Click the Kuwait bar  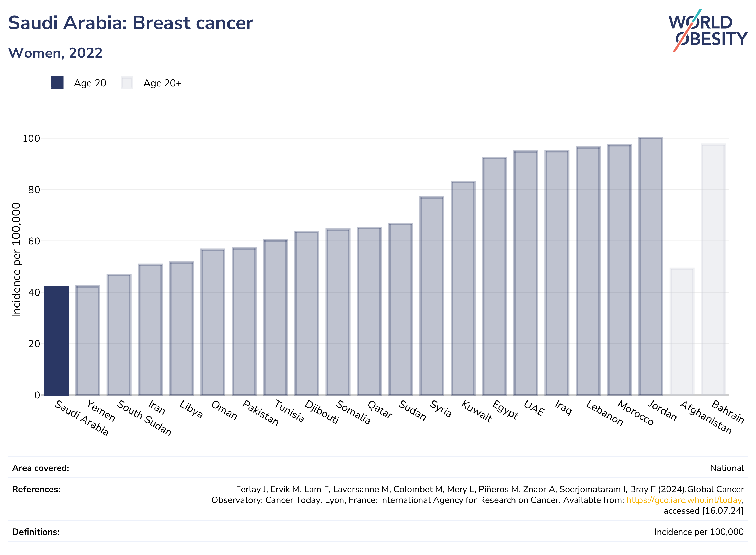tap(463, 288)
